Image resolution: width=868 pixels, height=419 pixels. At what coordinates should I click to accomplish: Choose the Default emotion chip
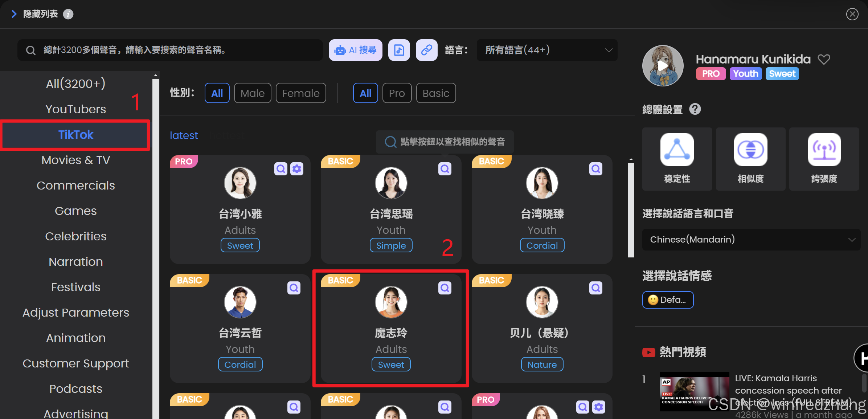coord(668,300)
